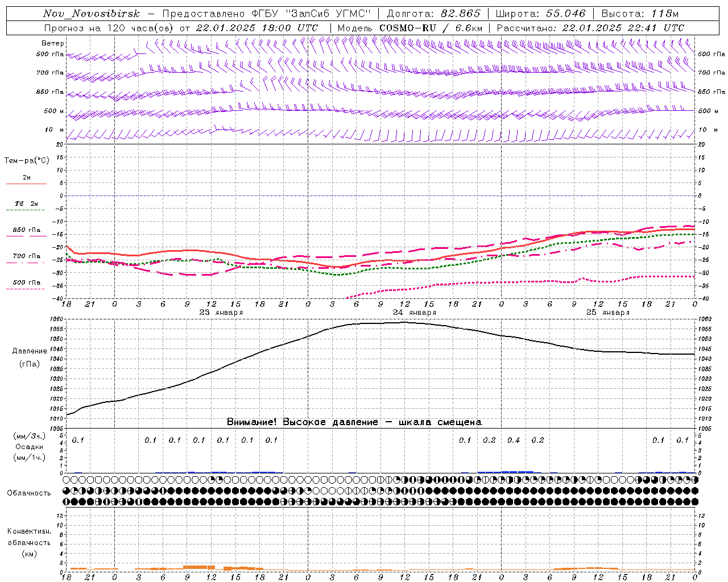
Task: Click the Облачность cloud cover row label
Action: (29, 493)
